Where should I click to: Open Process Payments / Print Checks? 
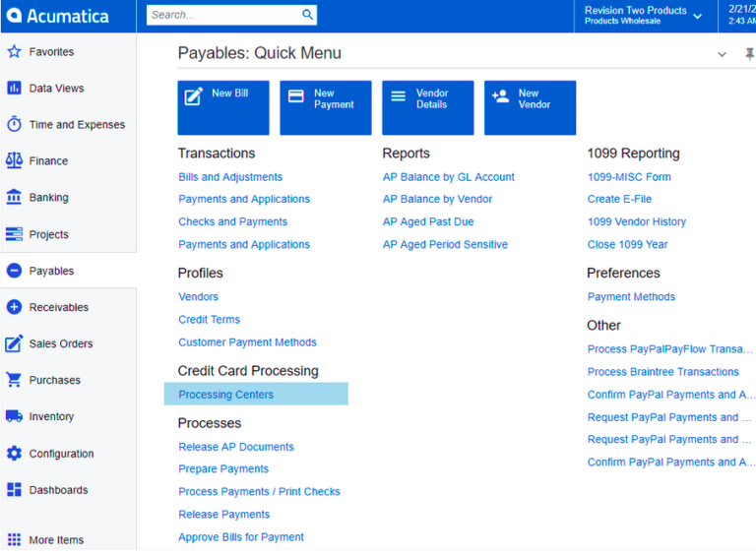(x=259, y=491)
